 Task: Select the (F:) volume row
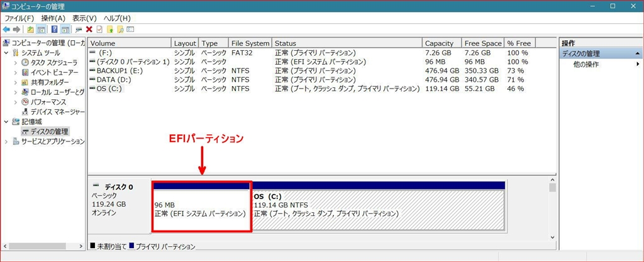pos(312,53)
